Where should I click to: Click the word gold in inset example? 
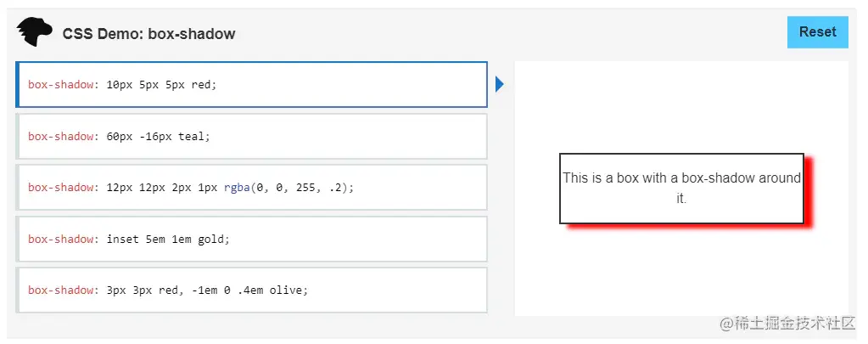(x=213, y=239)
